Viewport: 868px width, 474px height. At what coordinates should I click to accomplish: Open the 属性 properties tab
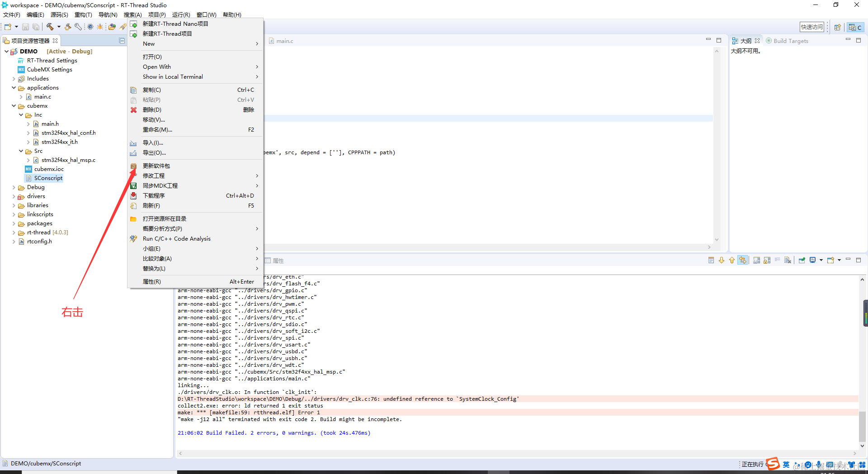coord(274,261)
